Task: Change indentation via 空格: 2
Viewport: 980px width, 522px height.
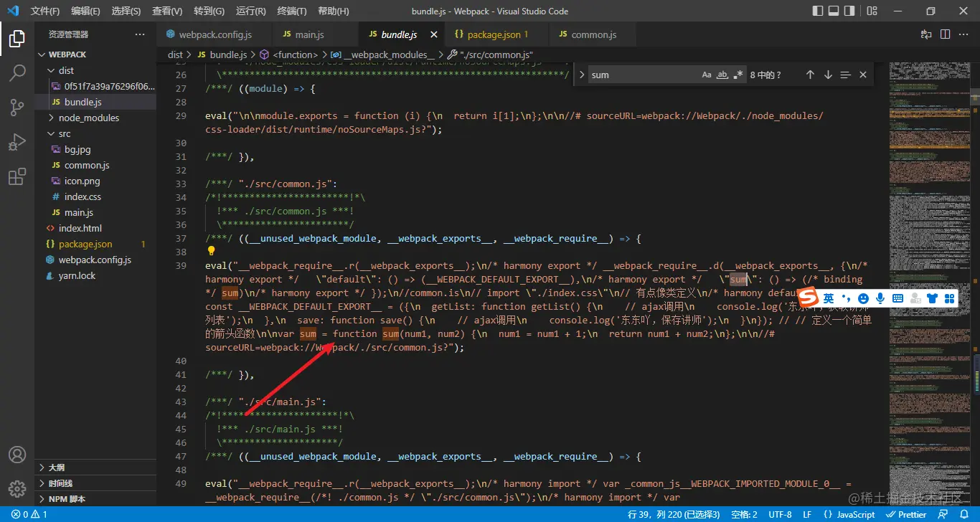Action: point(744,514)
